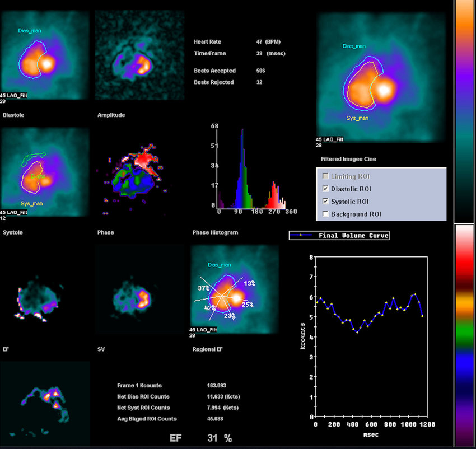Click the Heart Rate 47 BPM value
Viewport: 476px width, 449px height.
click(268, 41)
